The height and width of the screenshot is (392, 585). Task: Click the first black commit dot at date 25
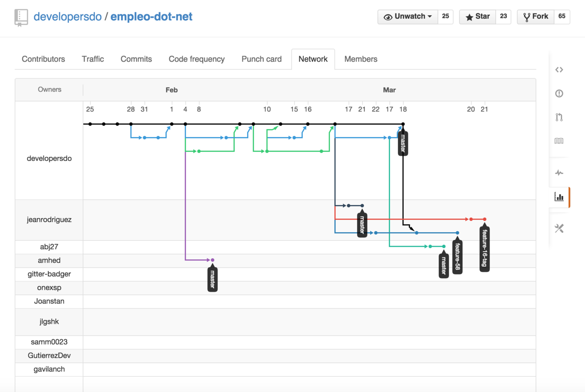(x=90, y=124)
